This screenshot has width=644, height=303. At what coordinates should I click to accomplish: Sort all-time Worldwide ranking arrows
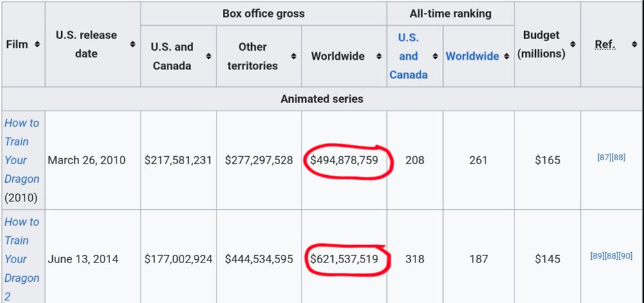click(x=506, y=57)
